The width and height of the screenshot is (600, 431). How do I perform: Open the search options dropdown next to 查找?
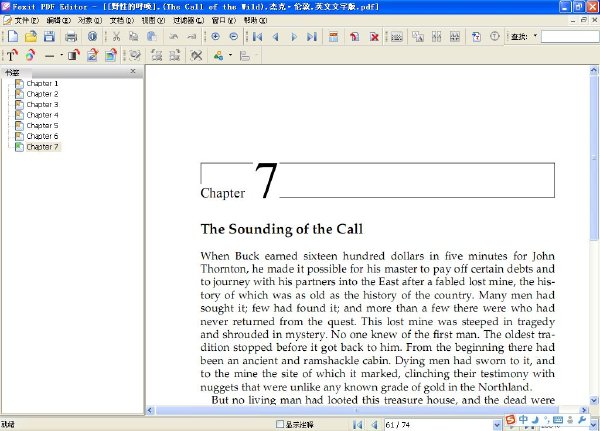(535, 36)
